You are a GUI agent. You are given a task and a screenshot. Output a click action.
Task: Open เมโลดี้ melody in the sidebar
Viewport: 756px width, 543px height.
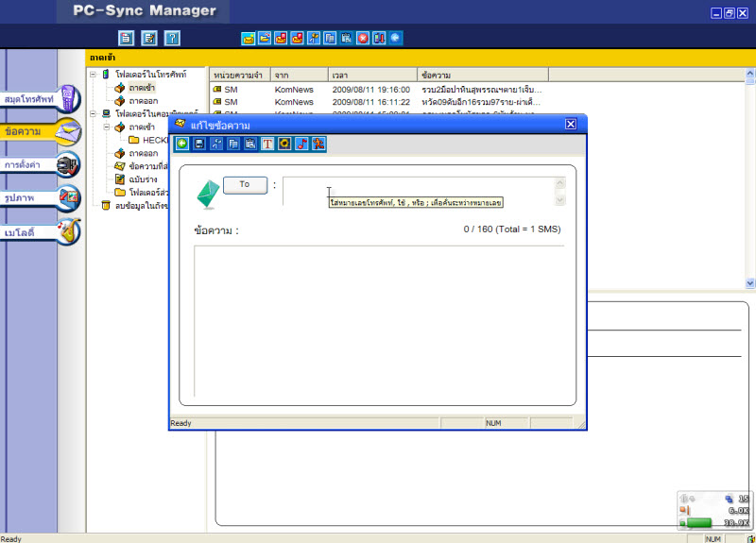tap(41, 232)
